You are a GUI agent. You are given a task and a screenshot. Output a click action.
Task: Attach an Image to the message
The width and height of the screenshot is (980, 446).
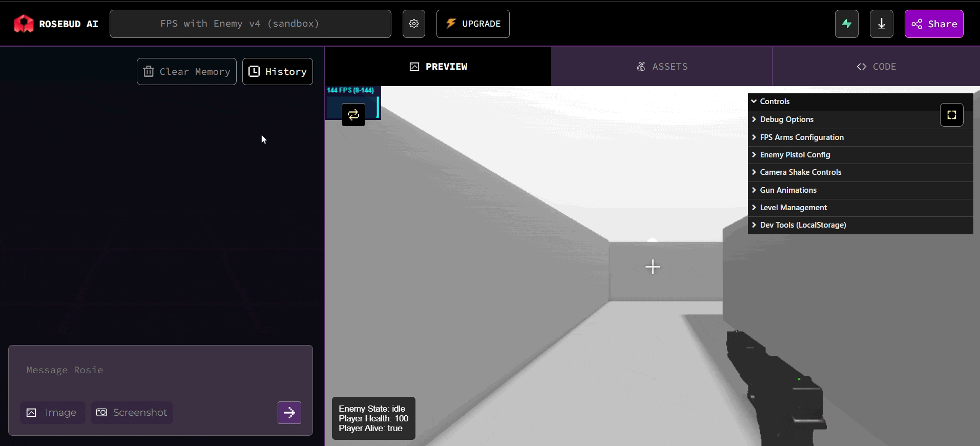click(x=53, y=413)
